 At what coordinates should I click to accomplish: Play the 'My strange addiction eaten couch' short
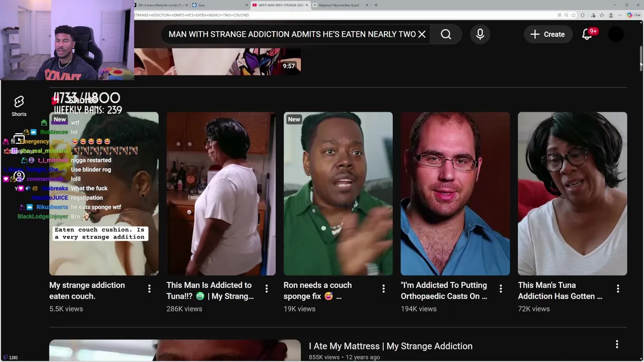104,194
